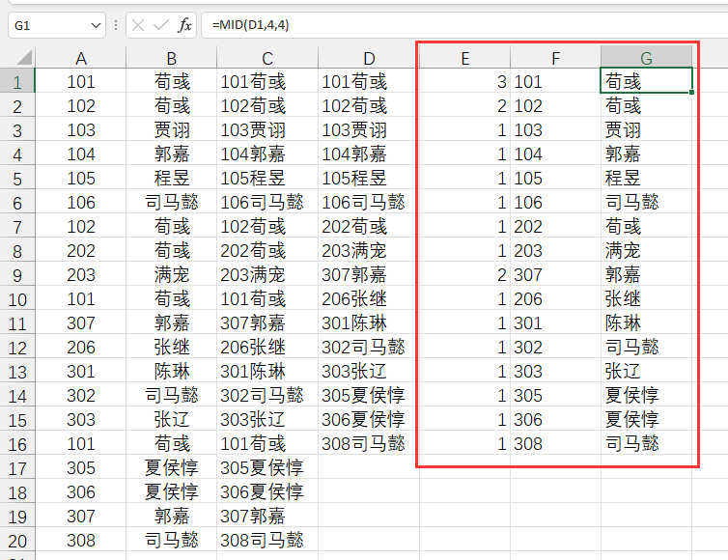Click the Insert Function fx icon

pyautogui.click(x=184, y=25)
